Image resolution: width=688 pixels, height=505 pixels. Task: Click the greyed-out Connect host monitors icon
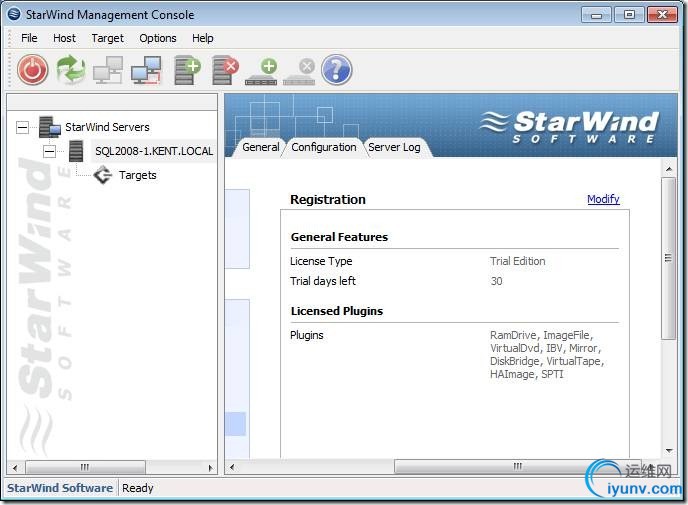[108, 70]
